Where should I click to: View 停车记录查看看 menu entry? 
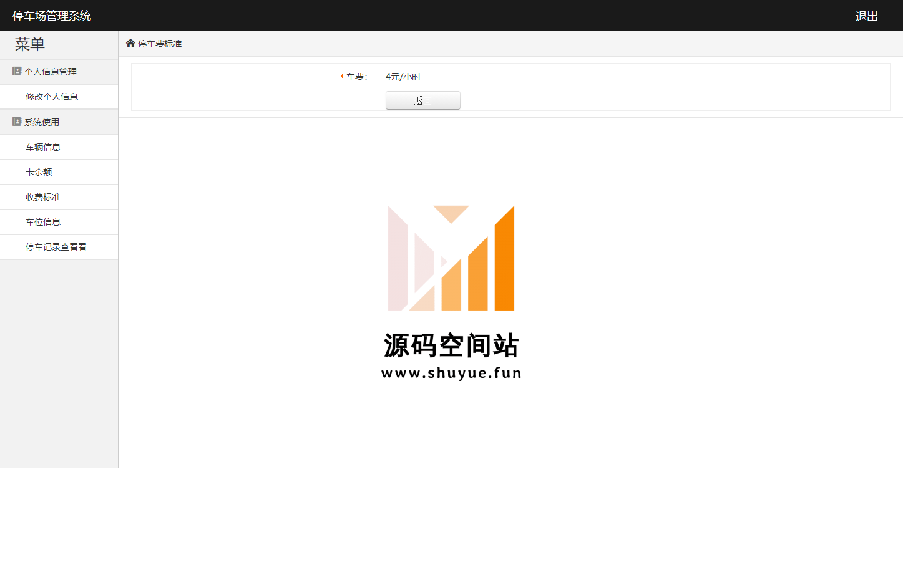(59, 247)
